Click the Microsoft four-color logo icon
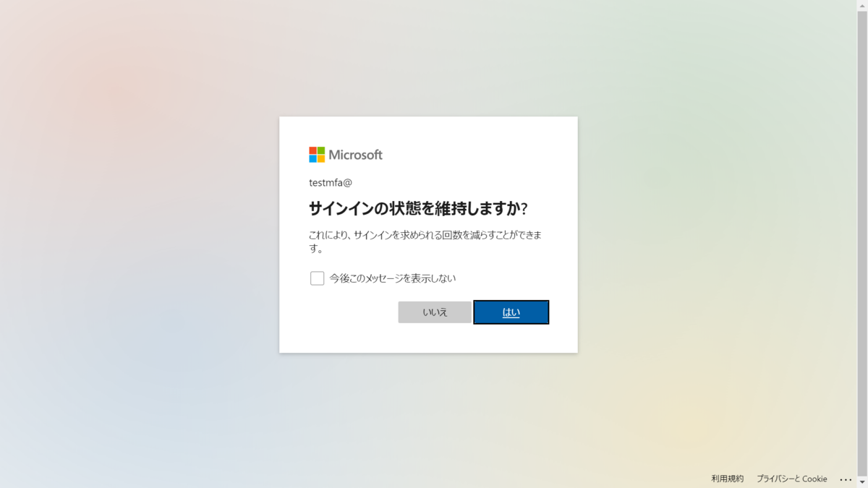 pyautogui.click(x=317, y=155)
